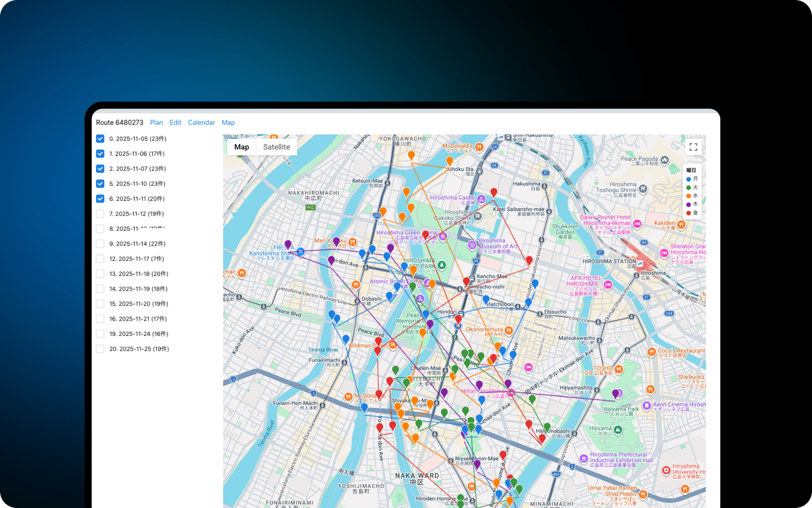Click the Kakiden restaurant icon
This screenshot has width=812, height=508.
[681, 225]
